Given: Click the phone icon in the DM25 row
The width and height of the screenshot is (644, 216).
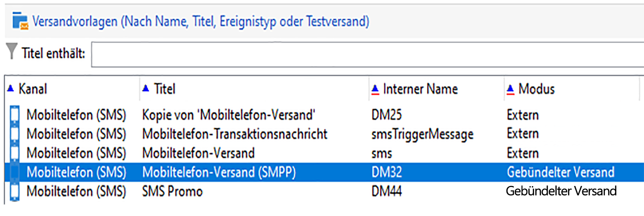Looking at the screenshot, I should point(15,115).
